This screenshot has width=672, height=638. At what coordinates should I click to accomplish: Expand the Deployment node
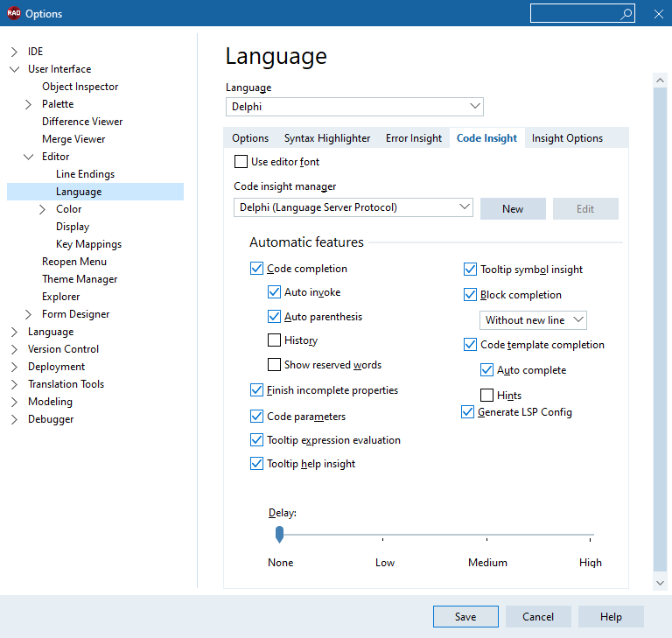[14, 367]
